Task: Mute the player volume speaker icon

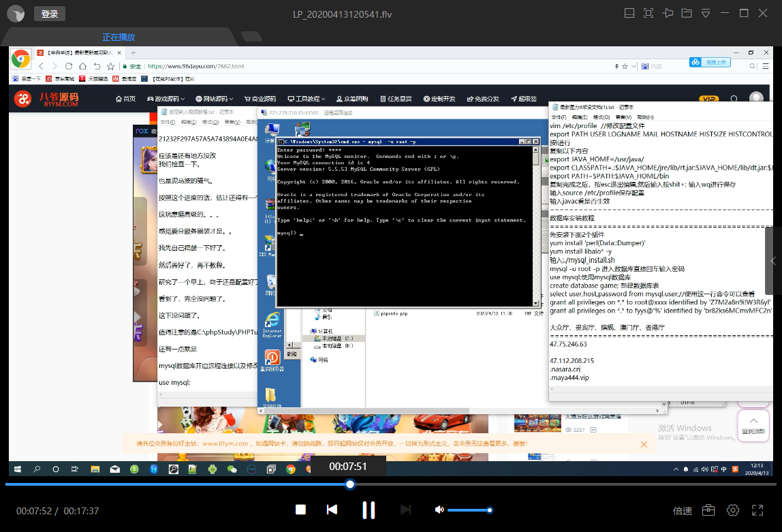Action: pyautogui.click(x=439, y=510)
